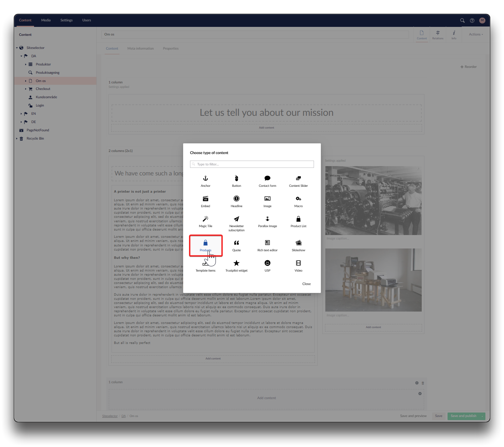
Task: Expand the DE language node
Action: [21, 122]
